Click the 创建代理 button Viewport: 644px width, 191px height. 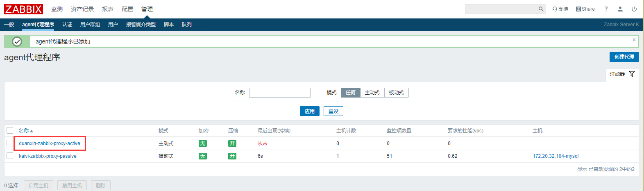(x=624, y=57)
